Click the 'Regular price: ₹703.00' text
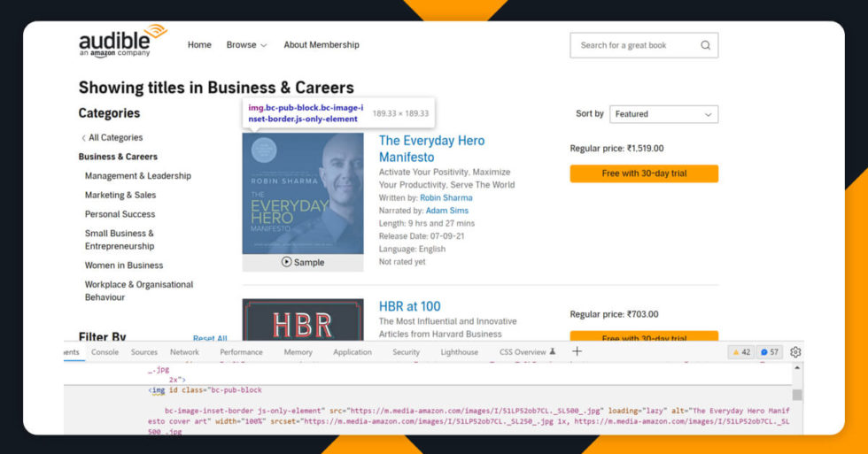Image resolution: width=868 pixels, height=454 pixels. pos(615,315)
